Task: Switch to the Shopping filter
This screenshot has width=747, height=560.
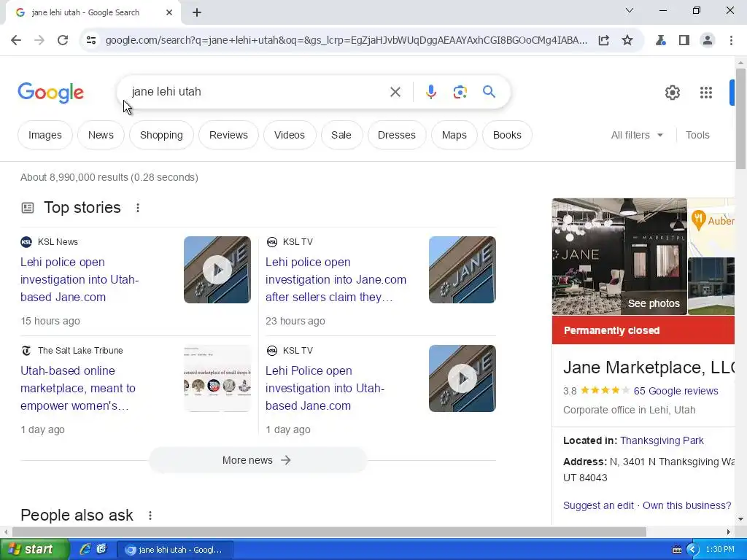Action: (x=161, y=135)
